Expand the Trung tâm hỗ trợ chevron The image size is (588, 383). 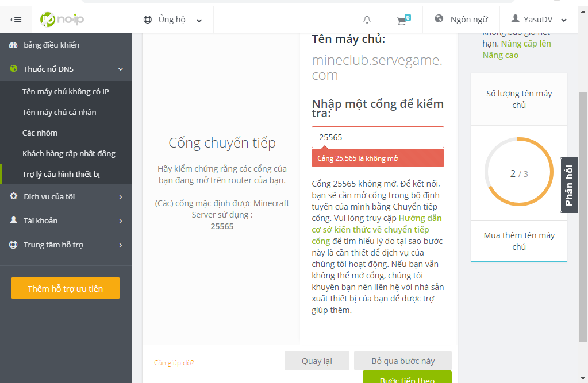121,245
